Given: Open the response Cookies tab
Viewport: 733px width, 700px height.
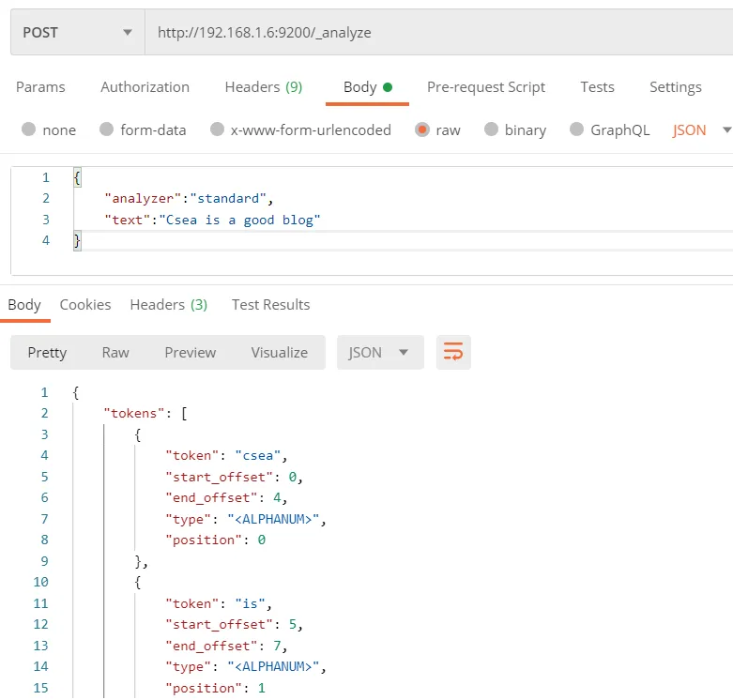Looking at the screenshot, I should (85, 305).
